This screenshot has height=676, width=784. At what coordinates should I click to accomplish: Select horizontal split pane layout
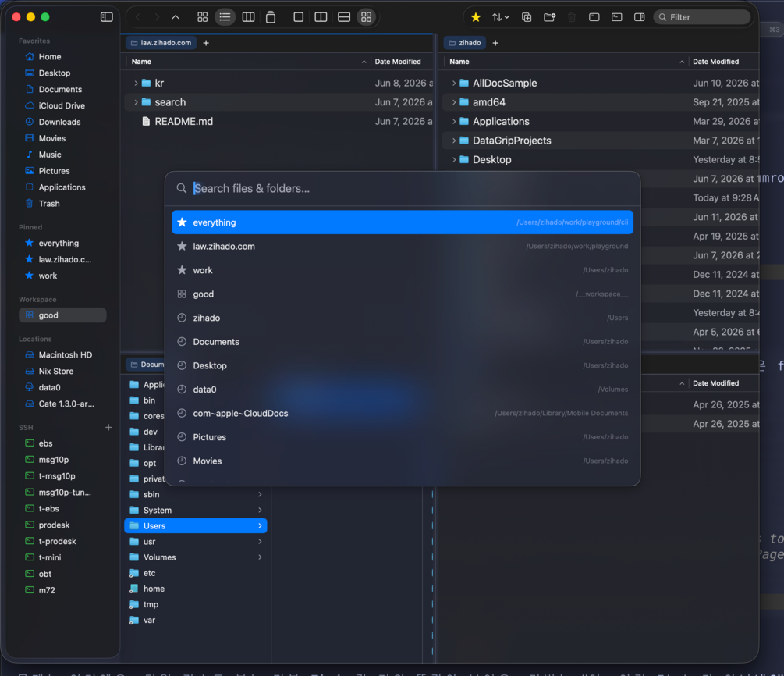[344, 17]
